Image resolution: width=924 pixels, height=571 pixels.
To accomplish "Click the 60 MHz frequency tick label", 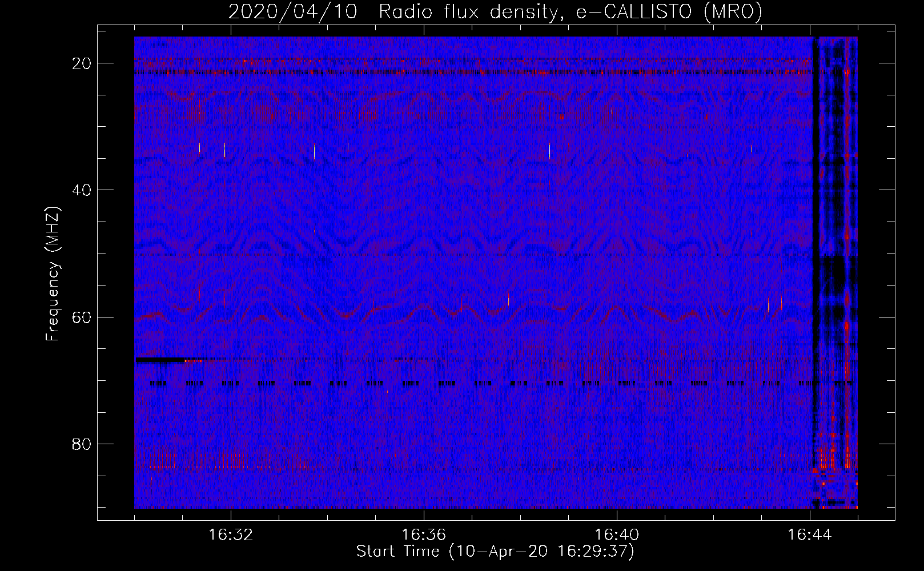I will coord(82,317).
